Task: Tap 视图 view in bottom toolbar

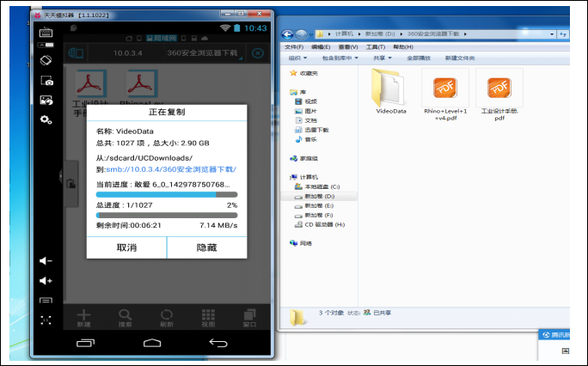Action: click(208, 318)
